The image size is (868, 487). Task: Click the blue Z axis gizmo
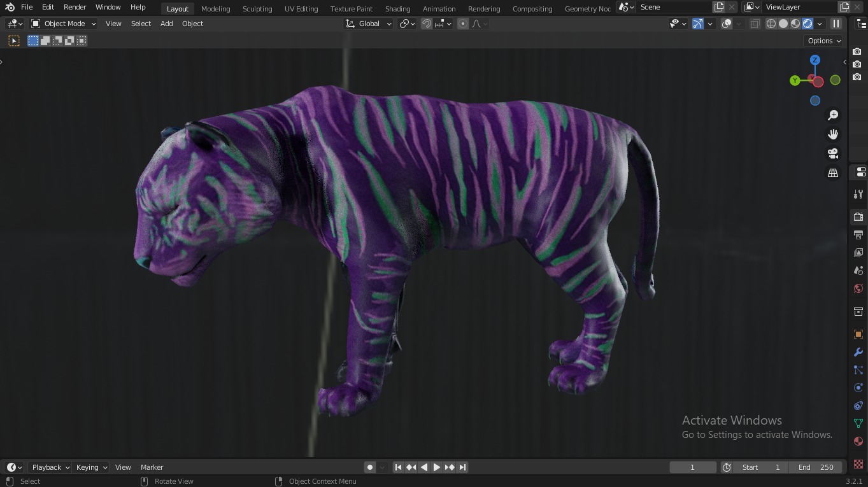click(x=815, y=60)
